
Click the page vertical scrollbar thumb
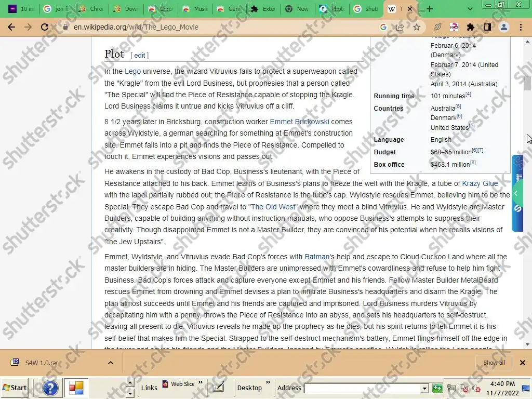pos(527,84)
